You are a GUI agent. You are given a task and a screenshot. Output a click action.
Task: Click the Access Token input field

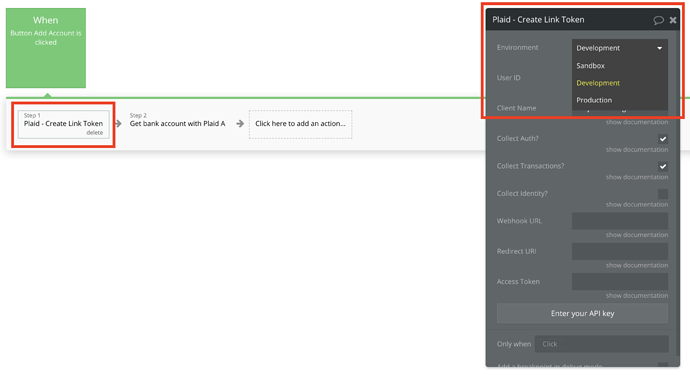coord(620,282)
